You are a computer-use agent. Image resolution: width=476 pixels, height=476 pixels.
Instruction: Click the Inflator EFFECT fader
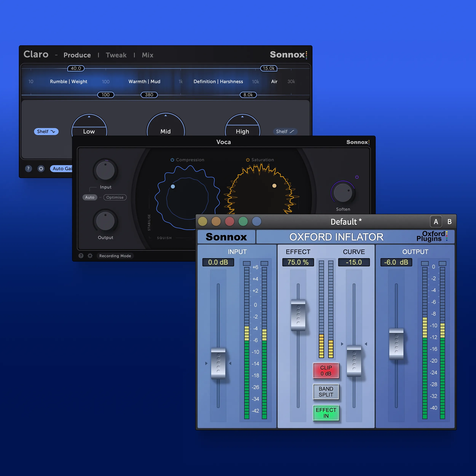pos(298,315)
